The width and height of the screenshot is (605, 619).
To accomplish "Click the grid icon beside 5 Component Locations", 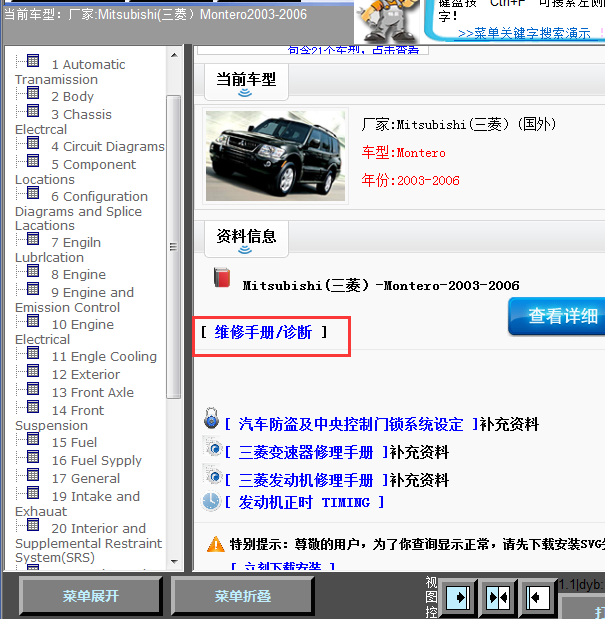I will click(x=33, y=161).
